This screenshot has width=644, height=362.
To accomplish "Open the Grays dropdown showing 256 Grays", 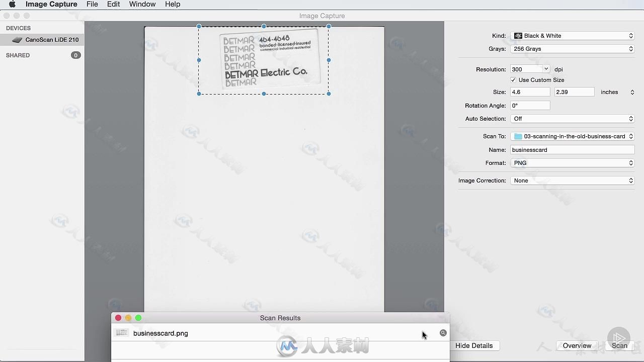I will coord(573,49).
